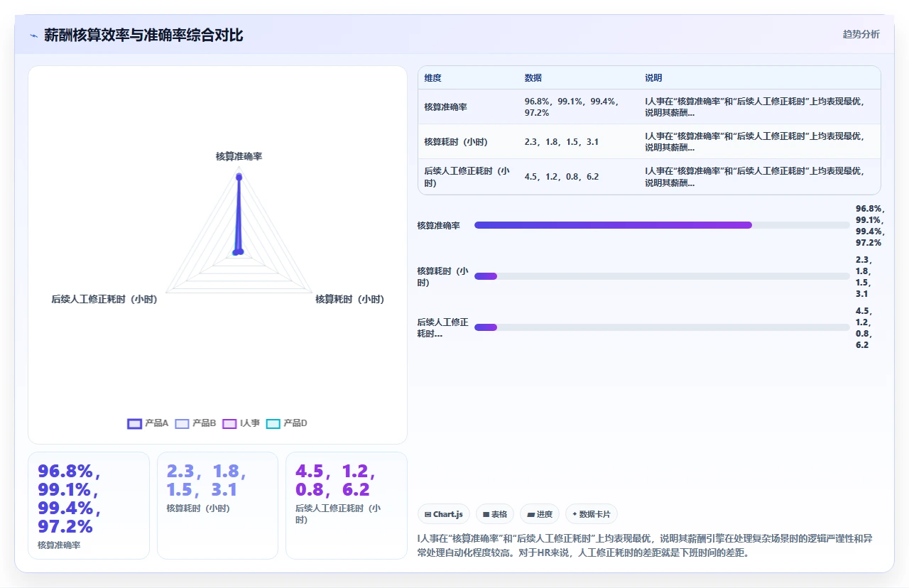Click the 核算耗时（小时） progress bar
Viewport: 909px width, 588px height.
pyautogui.click(x=662, y=276)
